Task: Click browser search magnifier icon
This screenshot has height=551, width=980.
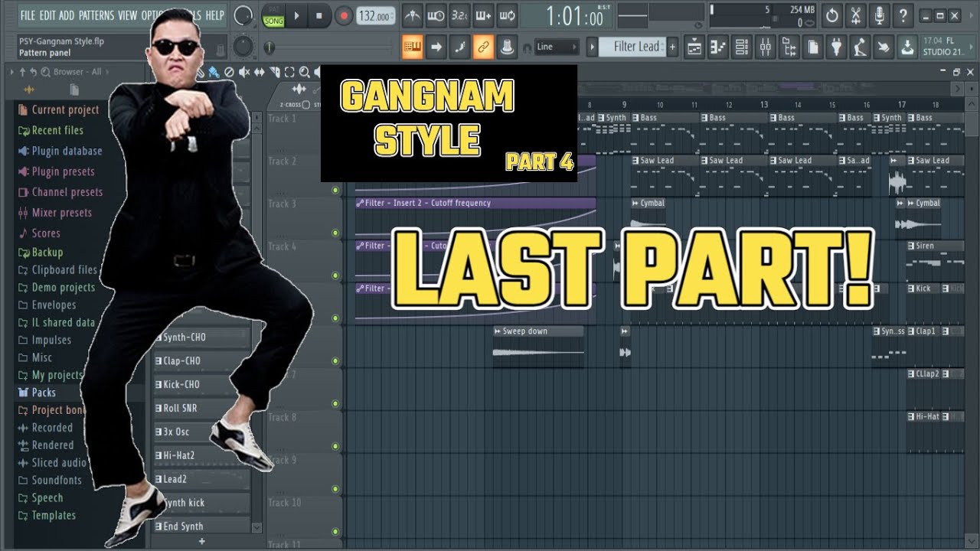Action: point(46,72)
